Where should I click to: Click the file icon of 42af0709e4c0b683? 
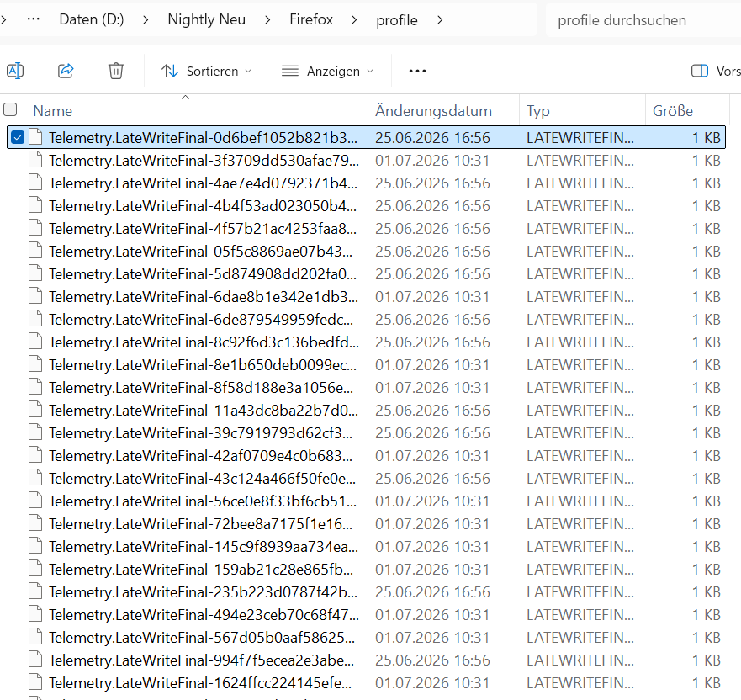35,456
